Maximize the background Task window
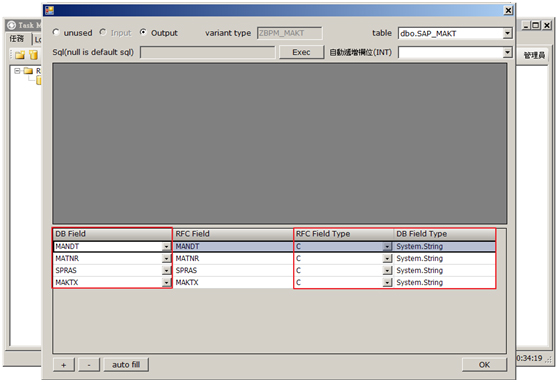Viewport: 558px width, 382px height. click(x=536, y=25)
